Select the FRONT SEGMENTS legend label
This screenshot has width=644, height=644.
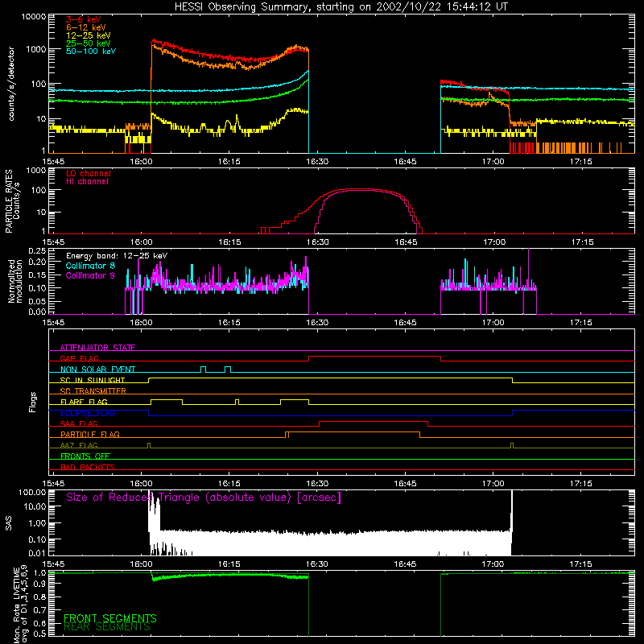point(110,618)
